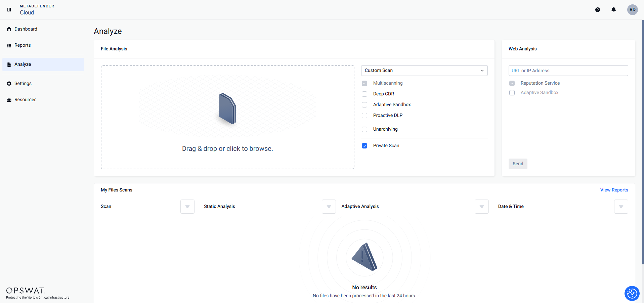Open the View Reports link
The height and width of the screenshot is (303, 644).
coord(614,190)
